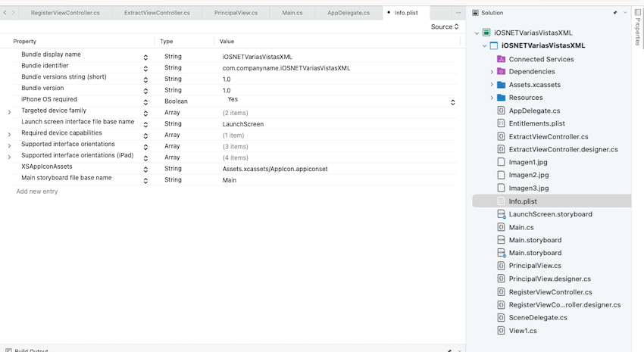Open the Source view selector
Screen dimensions: 644x352
(x=445, y=26)
